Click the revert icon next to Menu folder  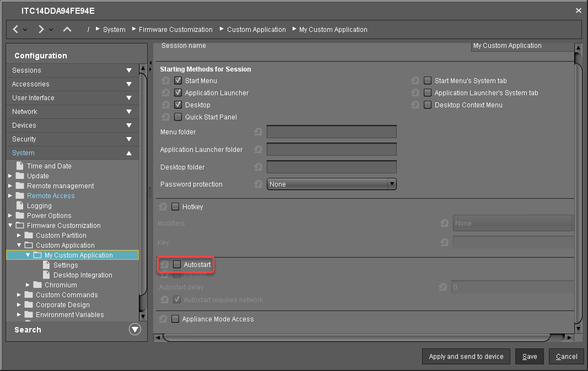coord(258,132)
